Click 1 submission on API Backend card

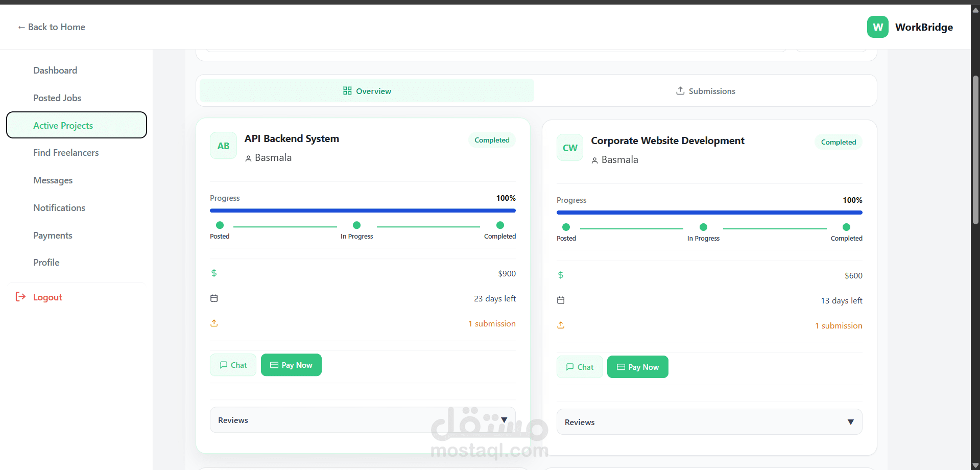tap(492, 324)
